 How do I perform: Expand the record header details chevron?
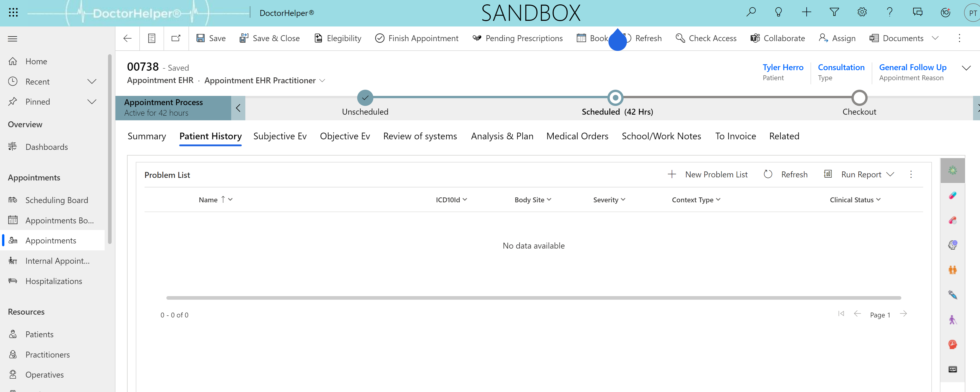coord(966,68)
